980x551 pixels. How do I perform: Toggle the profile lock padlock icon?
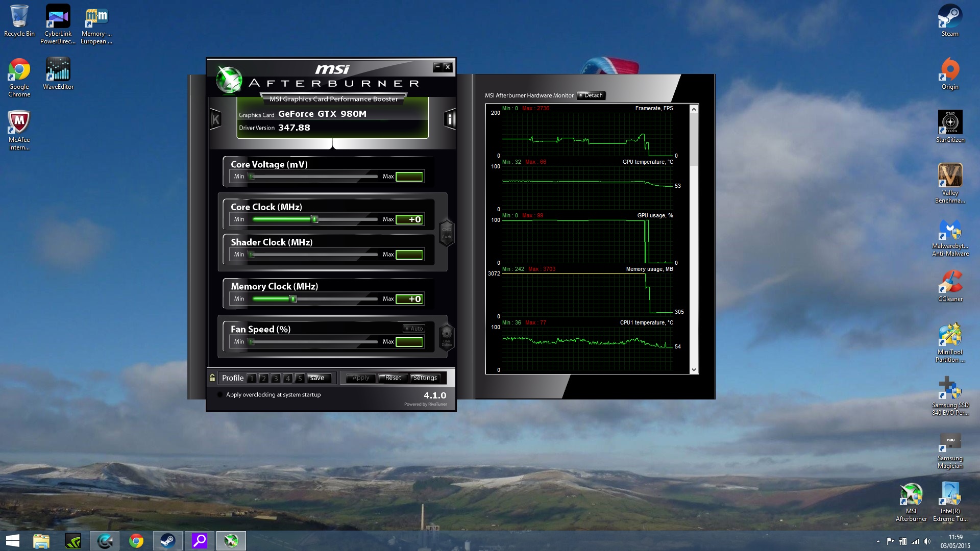(212, 378)
